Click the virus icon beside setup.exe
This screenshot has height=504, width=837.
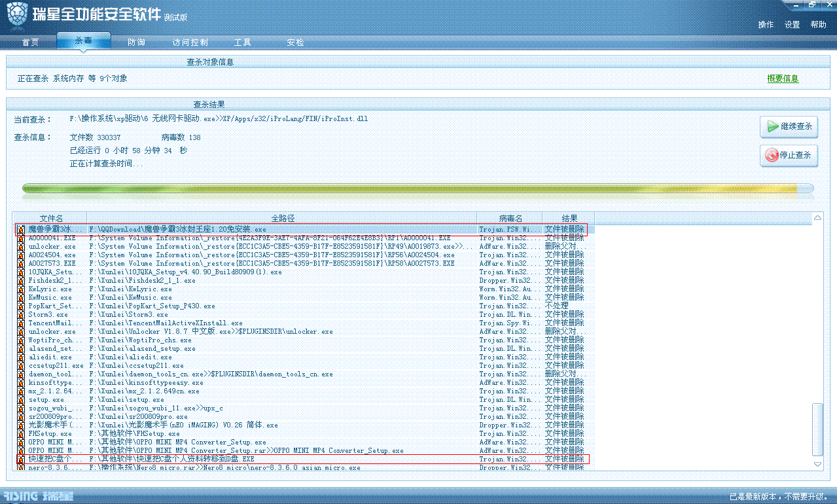[x=21, y=400]
